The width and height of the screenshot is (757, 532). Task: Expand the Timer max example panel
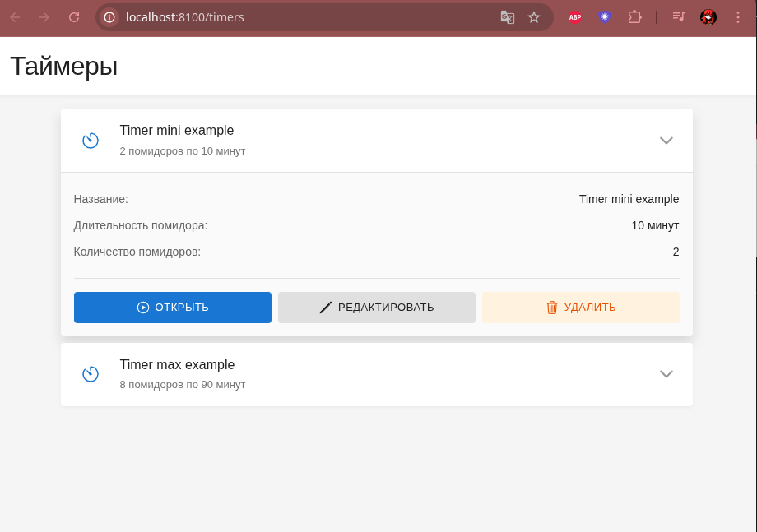coord(666,374)
